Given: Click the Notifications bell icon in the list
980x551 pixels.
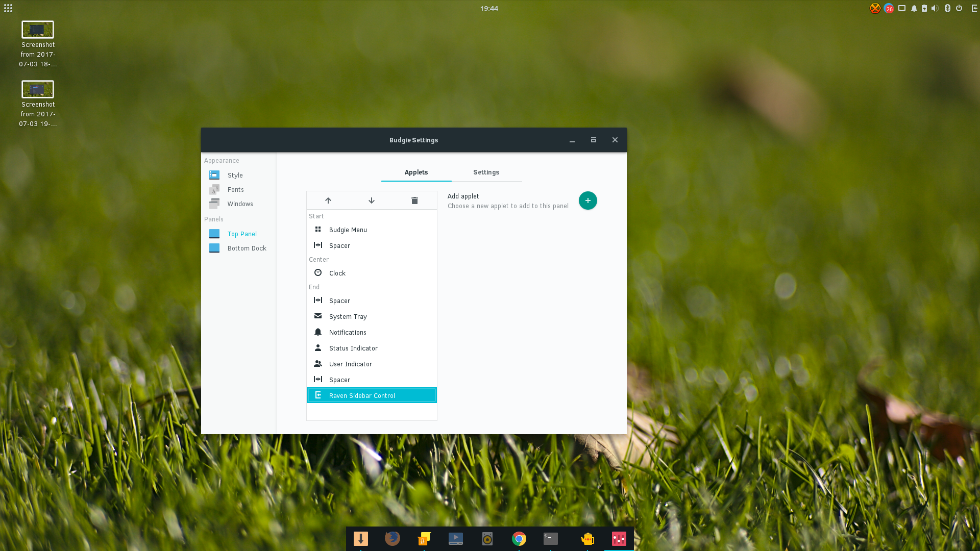Looking at the screenshot, I should (x=318, y=332).
